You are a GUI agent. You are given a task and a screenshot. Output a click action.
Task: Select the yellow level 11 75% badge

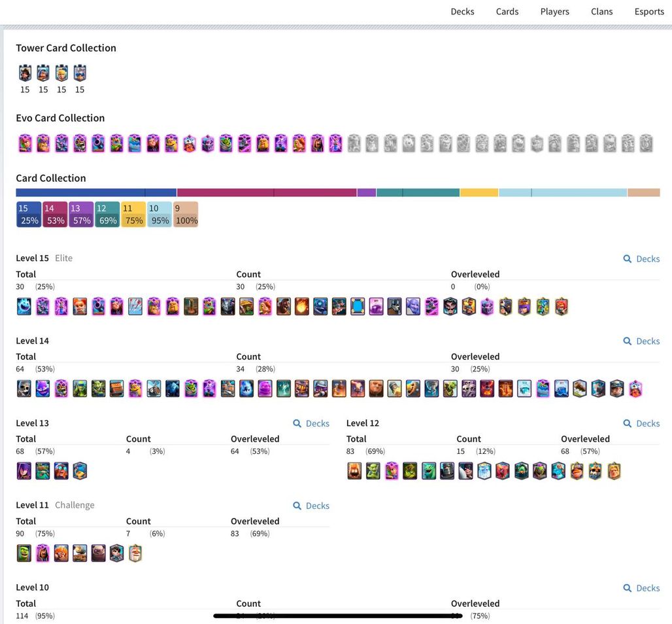(133, 215)
